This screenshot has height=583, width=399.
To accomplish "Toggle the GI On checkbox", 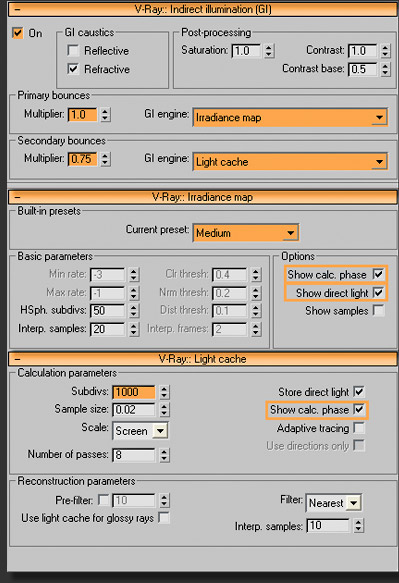I will (x=17, y=33).
